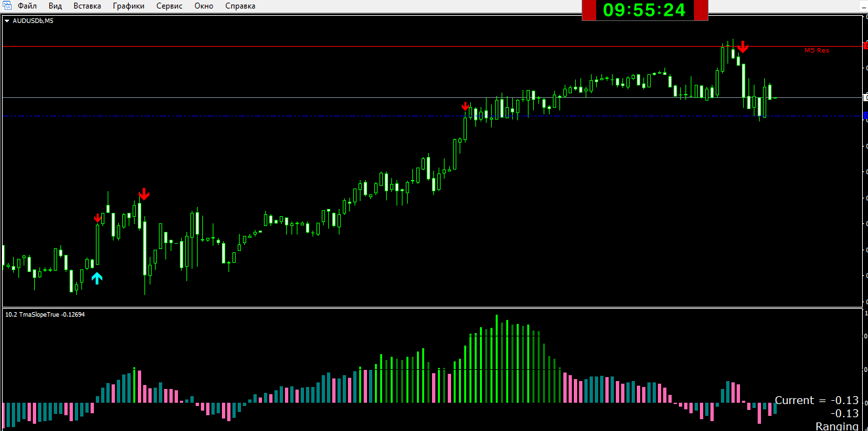The image size is (868, 431).
Task: Select the red M5 resistance horizontal line
Action: click(431, 46)
